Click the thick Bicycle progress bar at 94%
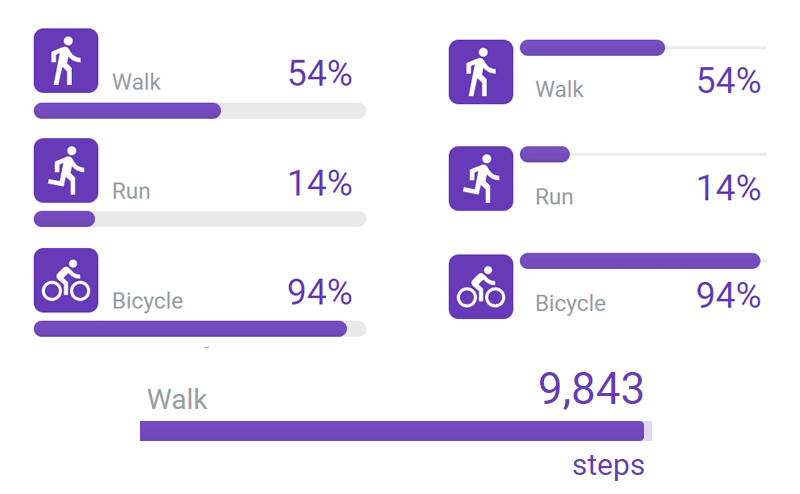 (x=200, y=329)
